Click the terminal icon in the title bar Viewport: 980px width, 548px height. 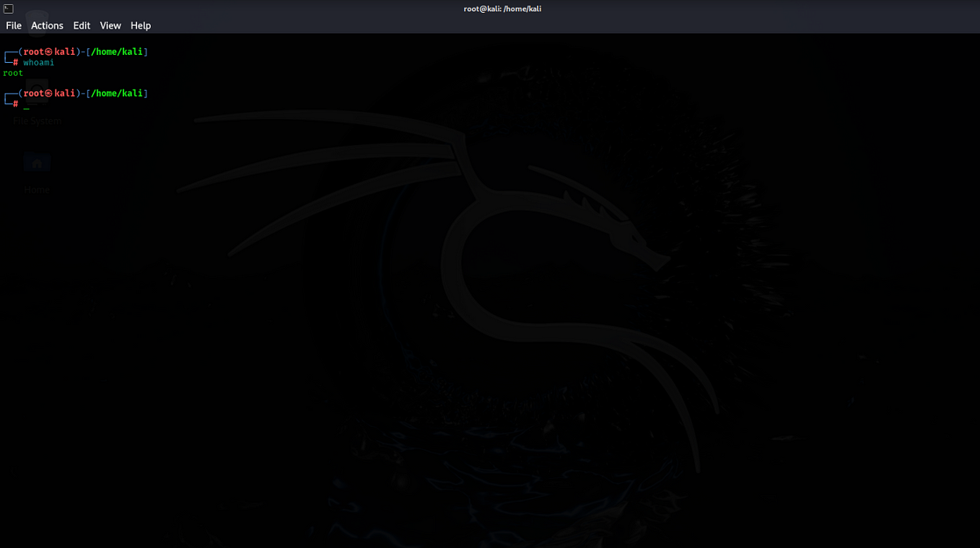[x=8, y=9]
